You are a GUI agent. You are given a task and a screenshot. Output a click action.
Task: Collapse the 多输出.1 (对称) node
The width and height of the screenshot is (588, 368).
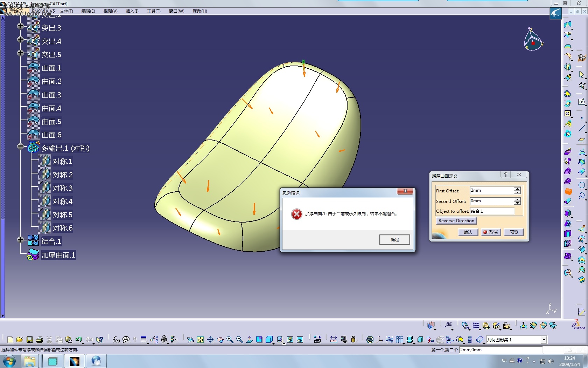tap(20, 146)
